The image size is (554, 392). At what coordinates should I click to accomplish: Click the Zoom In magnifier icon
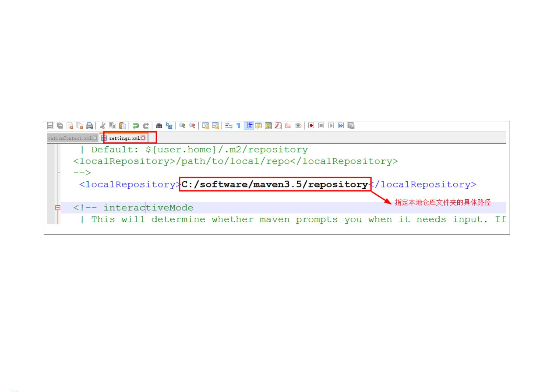pos(182,126)
